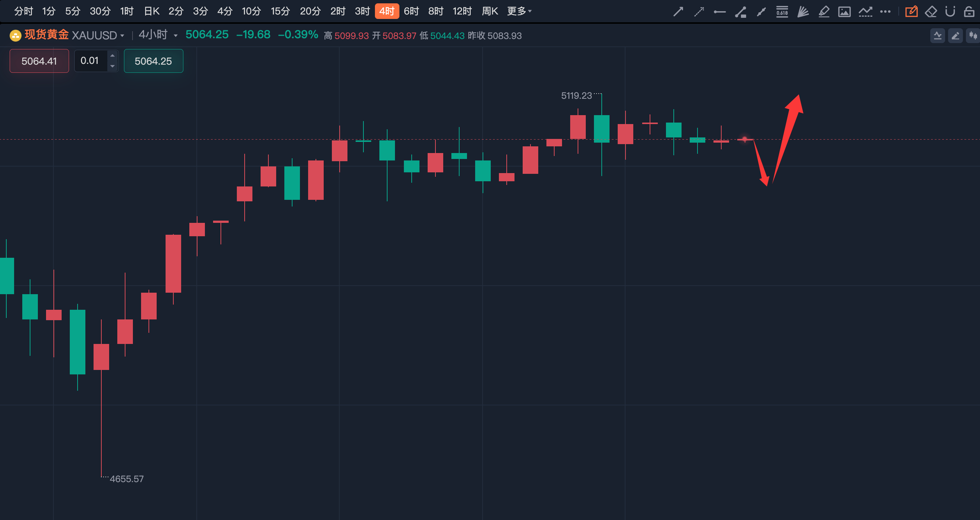Switch to the 1时 timeframe tab
This screenshot has height=520, width=980.
(127, 12)
